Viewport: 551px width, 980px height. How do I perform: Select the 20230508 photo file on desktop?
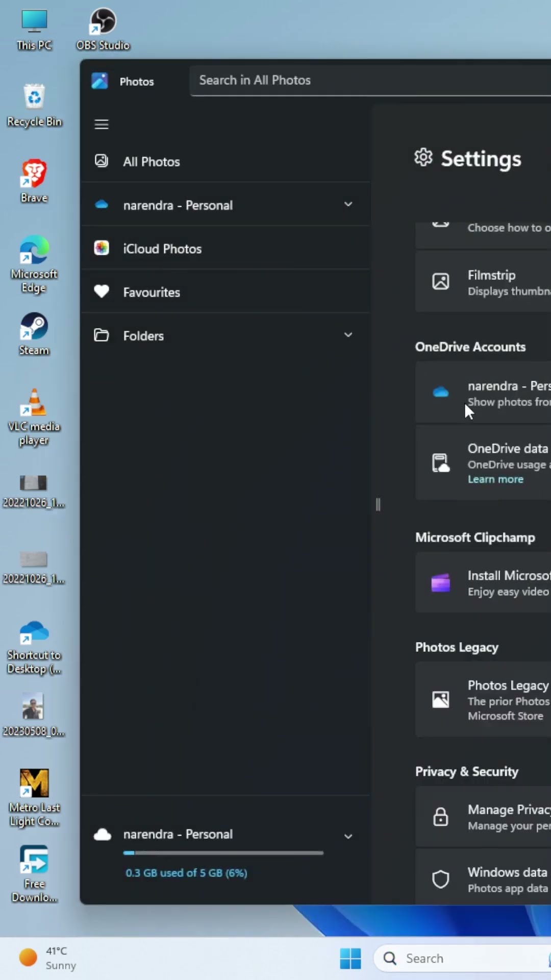point(34,715)
